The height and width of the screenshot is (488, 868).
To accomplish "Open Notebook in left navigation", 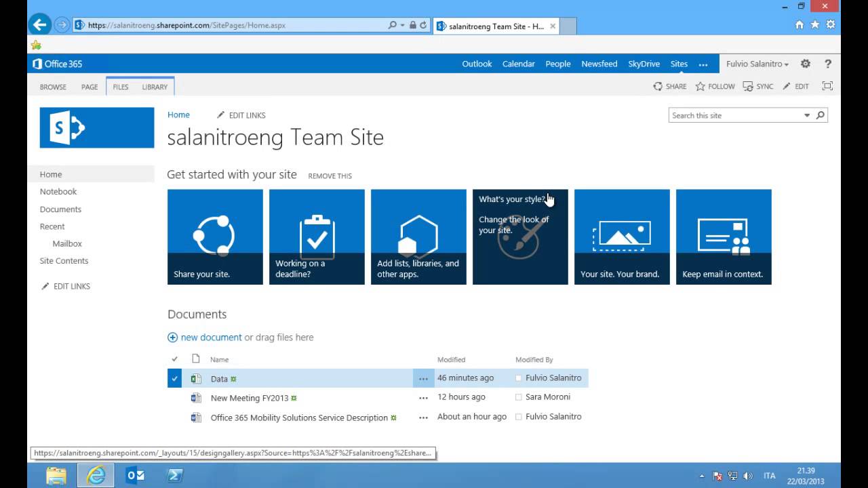I will pyautogui.click(x=58, y=192).
